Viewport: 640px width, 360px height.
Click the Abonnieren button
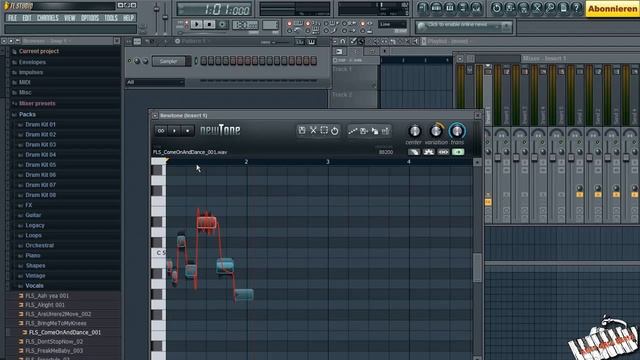pos(613,9)
